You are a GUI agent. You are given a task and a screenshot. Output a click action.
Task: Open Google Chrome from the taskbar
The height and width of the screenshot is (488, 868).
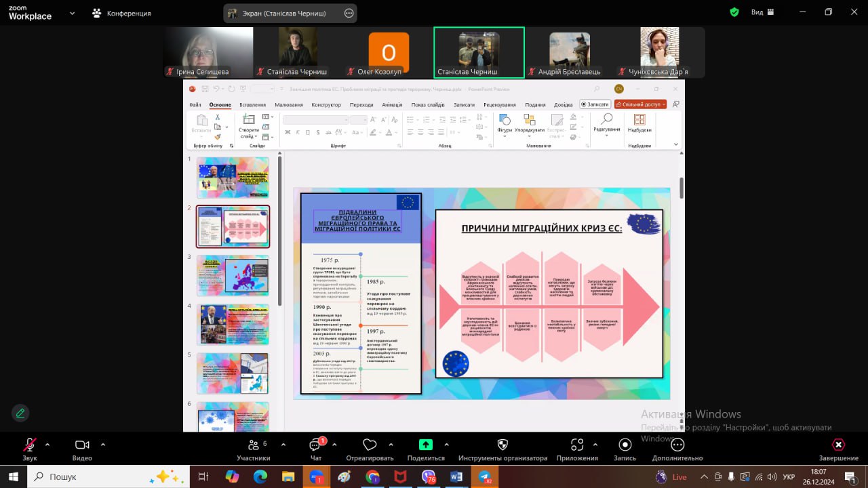(x=372, y=477)
